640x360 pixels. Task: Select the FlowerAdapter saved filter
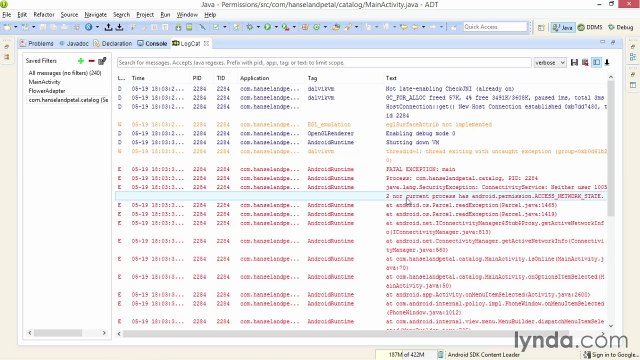tap(47, 91)
